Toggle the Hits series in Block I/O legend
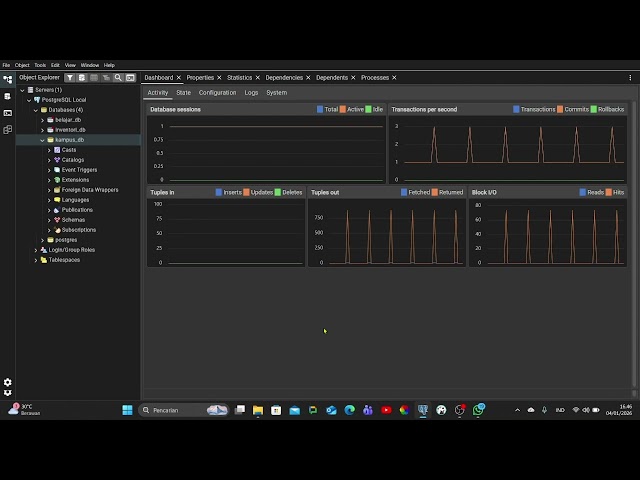The width and height of the screenshot is (640, 480). click(618, 192)
